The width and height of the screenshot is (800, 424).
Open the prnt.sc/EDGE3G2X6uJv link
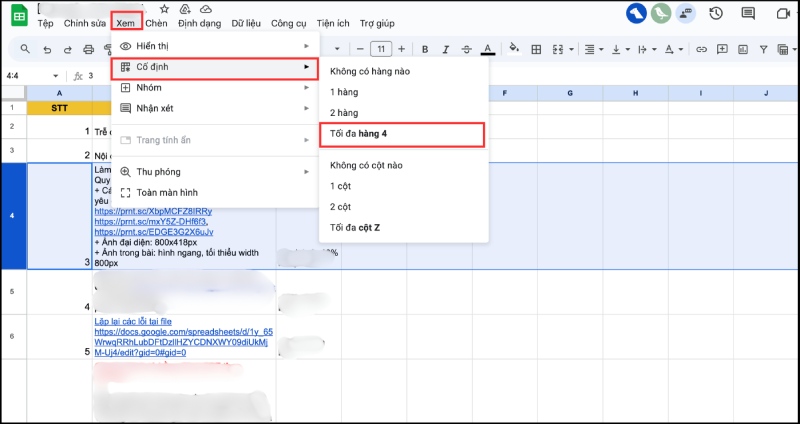click(154, 232)
